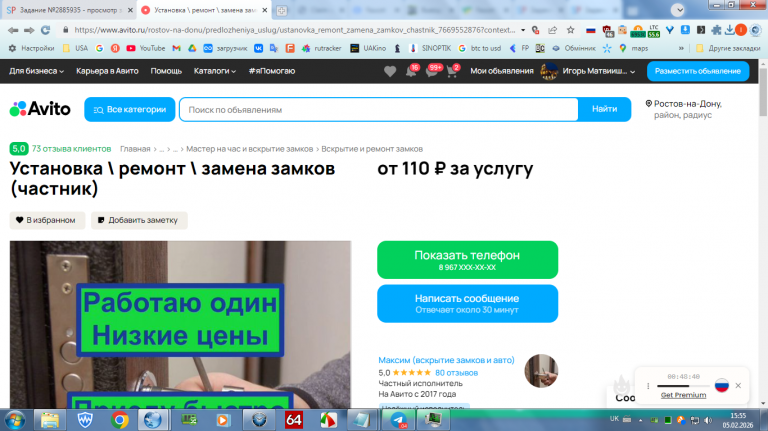768x431 pixels.
Task: Click the Найти search button
Action: 604,109
